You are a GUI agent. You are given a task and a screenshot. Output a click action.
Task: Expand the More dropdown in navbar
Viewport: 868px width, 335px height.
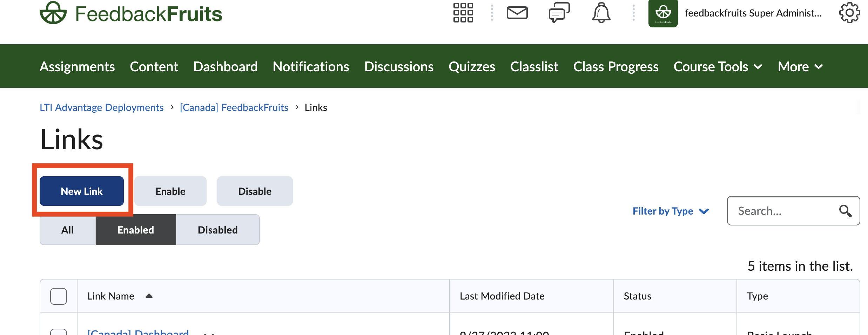tap(800, 66)
